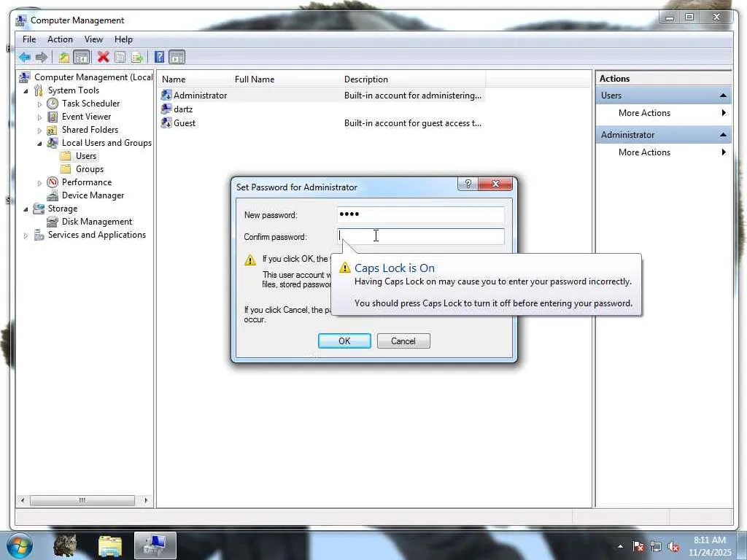Show hidden tray icons arrow

tap(620, 546)
